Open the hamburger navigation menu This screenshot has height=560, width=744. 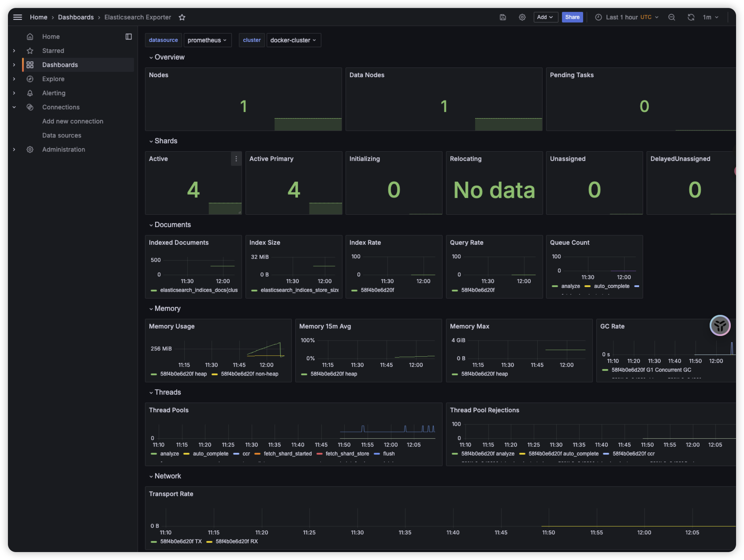pyautogui.click(x=18, y=17)
